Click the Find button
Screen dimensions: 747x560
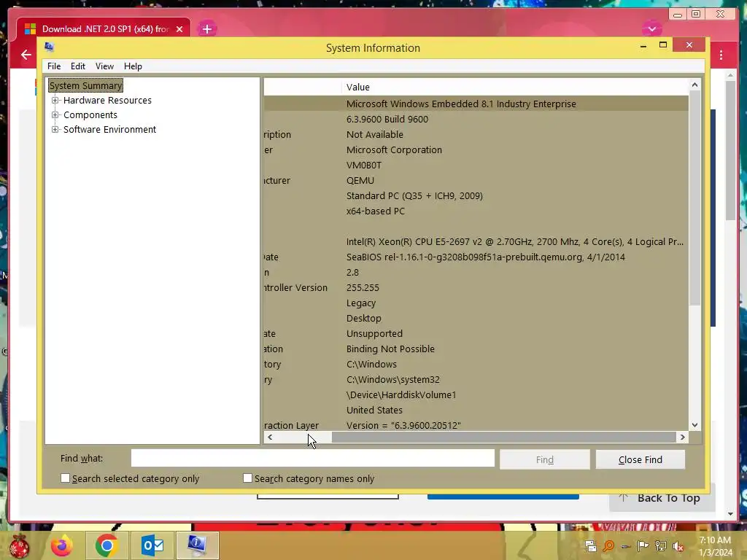pos(544,459)
